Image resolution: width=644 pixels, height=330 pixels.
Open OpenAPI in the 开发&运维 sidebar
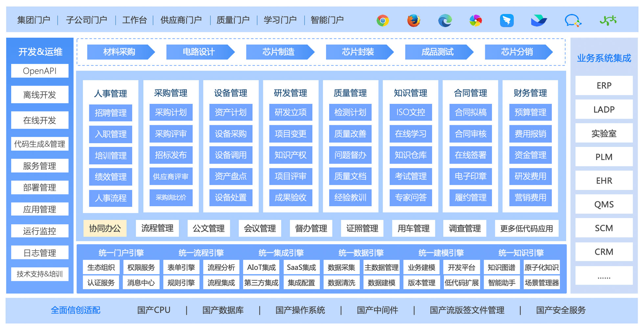click(40, 71)
